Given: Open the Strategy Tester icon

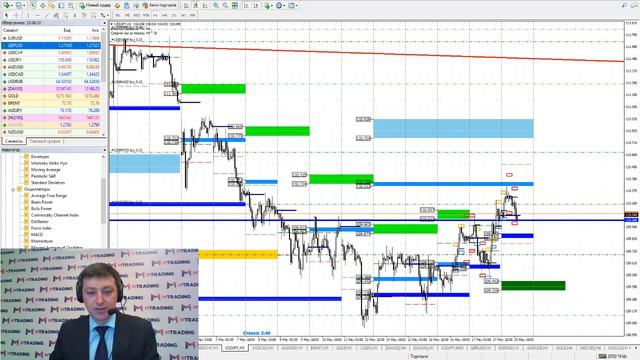Looking at the screenshot, I should click(71, 6).
